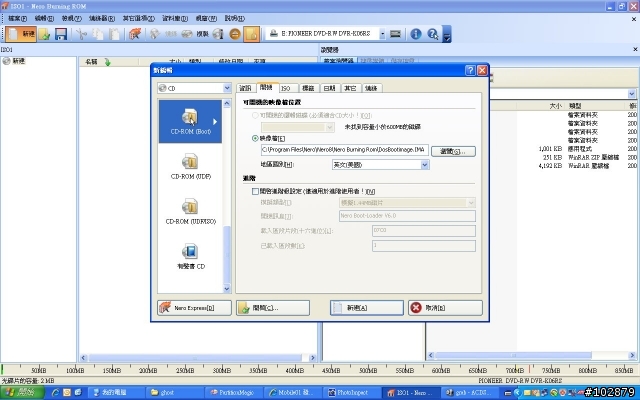The width and height of the screenshot is (640, 400).
Task: Switch to the Burn tab
Action: [371, 88]
